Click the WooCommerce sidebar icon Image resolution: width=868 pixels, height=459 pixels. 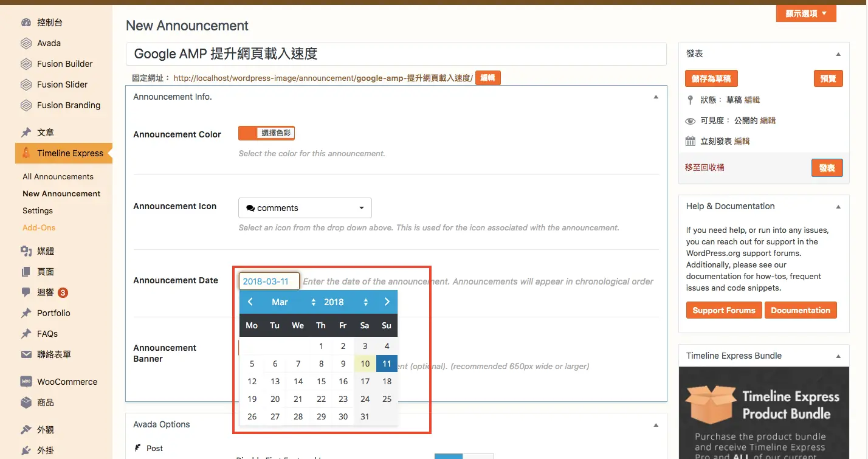point(26,382)
